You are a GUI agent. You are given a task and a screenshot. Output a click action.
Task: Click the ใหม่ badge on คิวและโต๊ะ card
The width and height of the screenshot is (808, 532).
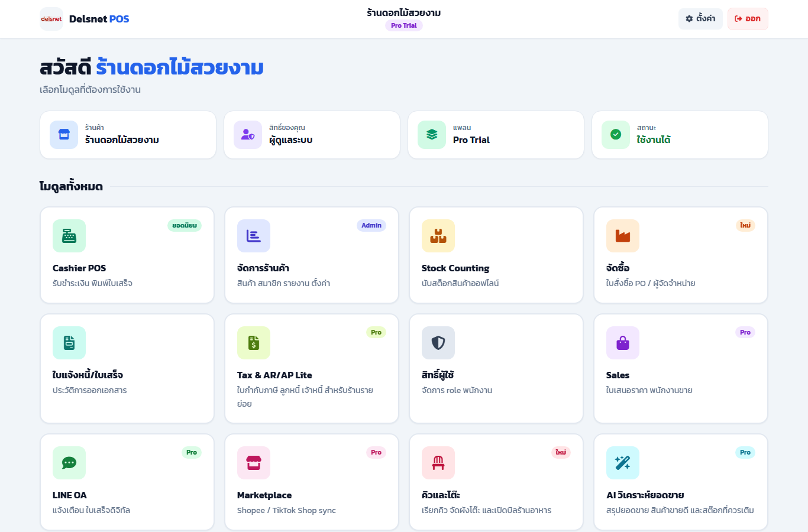561,452
